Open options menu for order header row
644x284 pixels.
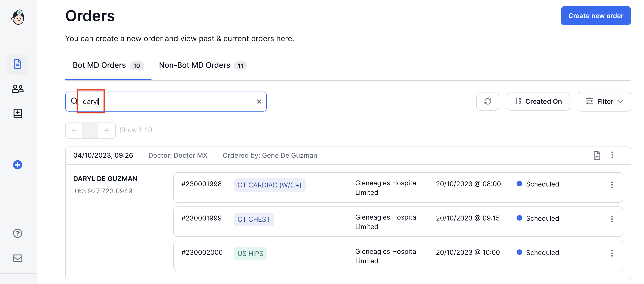pos(612,155)
